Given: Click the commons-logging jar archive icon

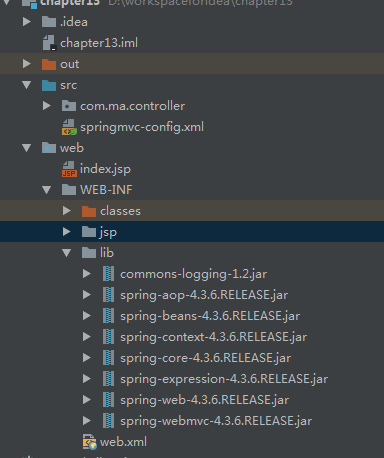Looking at the screenshot, I should click(x=109, y=274).
